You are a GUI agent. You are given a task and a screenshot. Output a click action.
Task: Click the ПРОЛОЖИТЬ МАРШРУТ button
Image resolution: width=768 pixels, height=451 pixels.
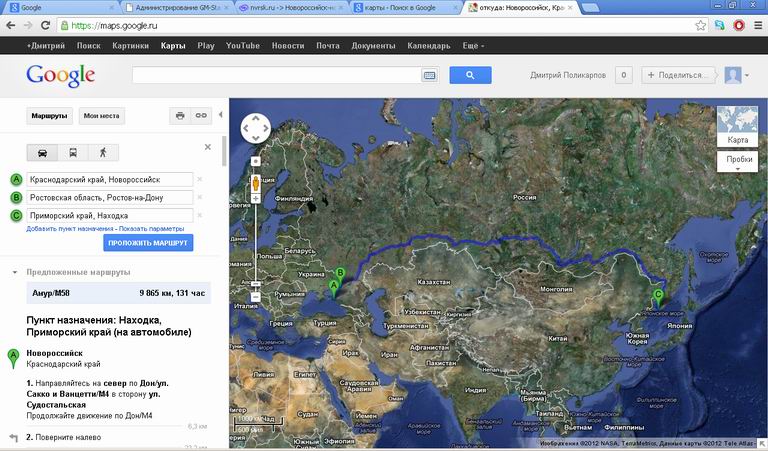tap(148, 243)
